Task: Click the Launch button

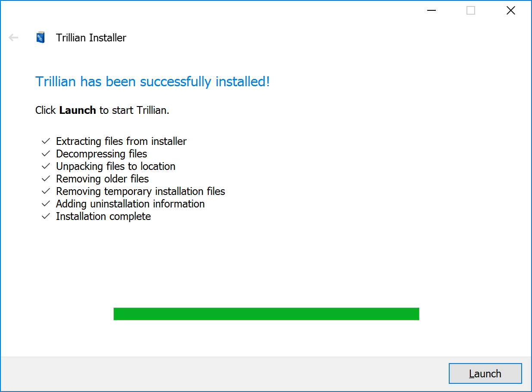Action: click(x=485, y=373)
